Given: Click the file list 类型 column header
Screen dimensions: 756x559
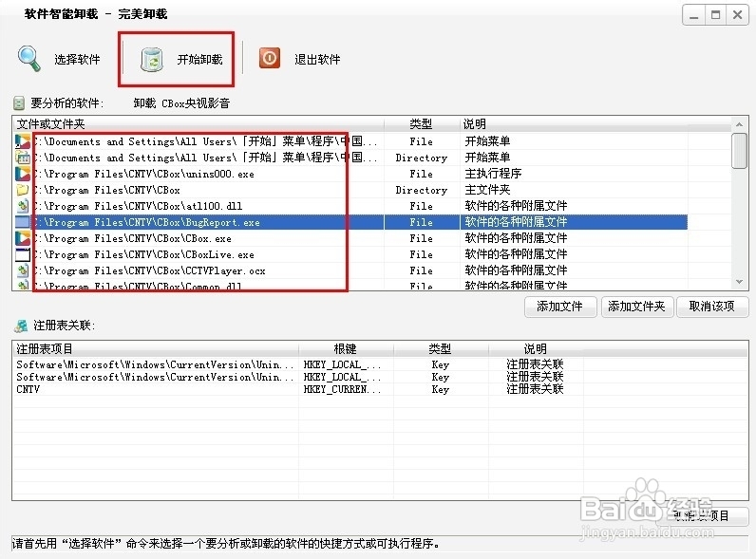Looking at the screenshot, I should tap(422, 124).
